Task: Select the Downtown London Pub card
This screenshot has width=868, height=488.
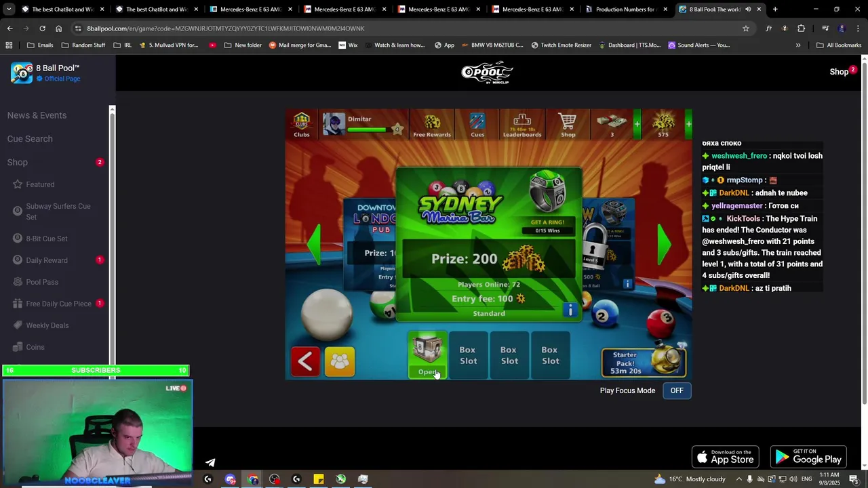Action: point(370,244)
